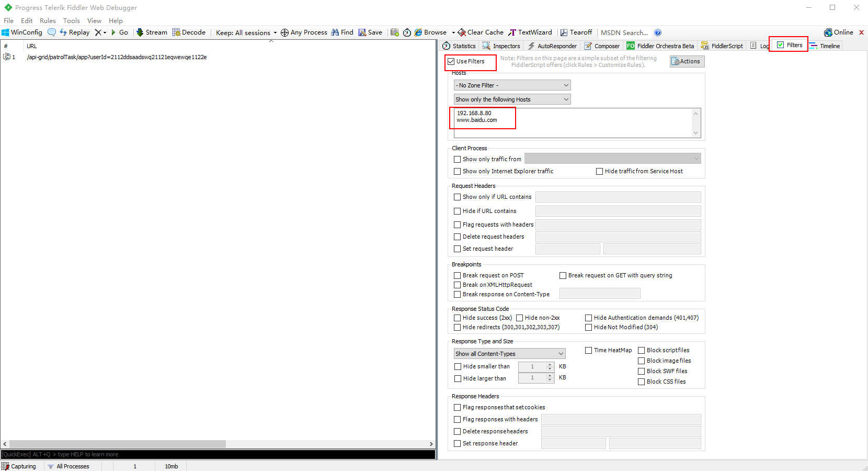Click the Hosts list text box
This screenshot has height=471, width=868.
(x=577, y=123)
